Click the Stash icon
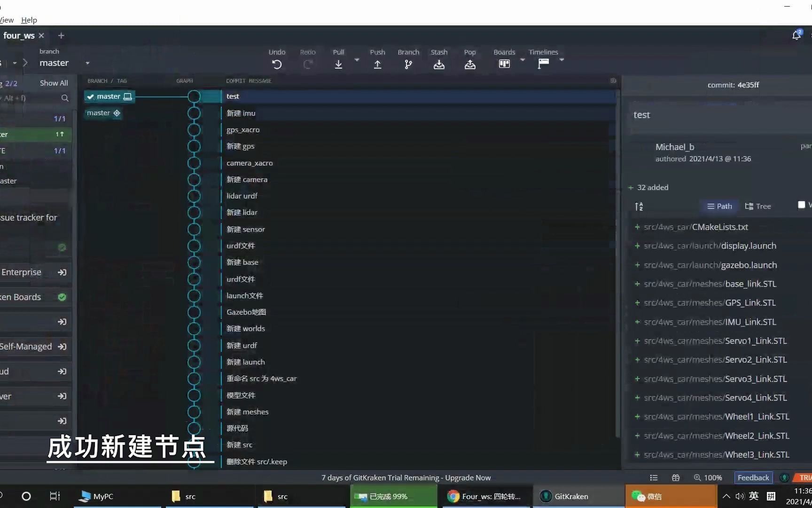The height and width of the screenshot is (508, 812). [x=439, y=64]
